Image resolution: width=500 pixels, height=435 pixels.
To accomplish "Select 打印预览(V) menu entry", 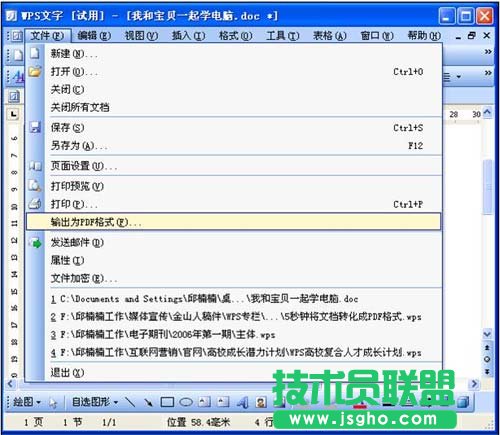I will (x=233, y=186).
